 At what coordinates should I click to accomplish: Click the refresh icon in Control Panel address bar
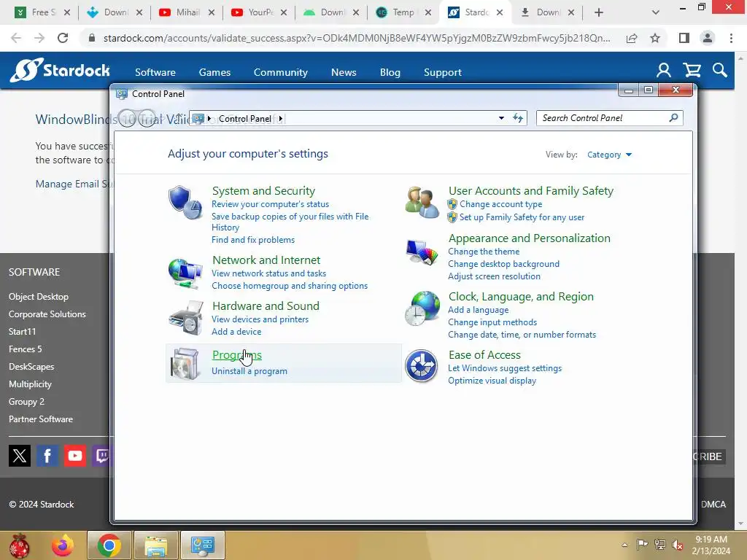coord(518,118)
